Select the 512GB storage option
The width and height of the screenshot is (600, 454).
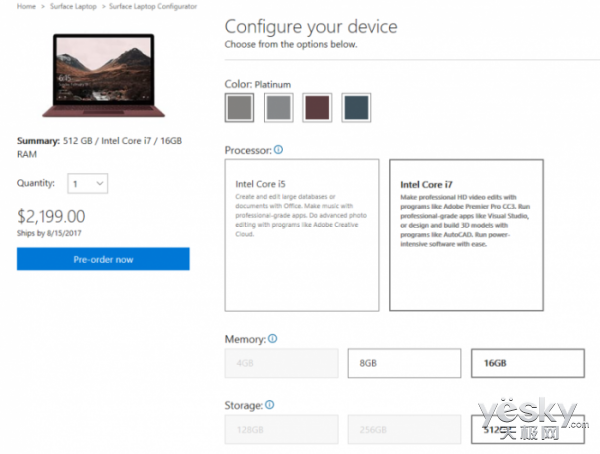528,430
